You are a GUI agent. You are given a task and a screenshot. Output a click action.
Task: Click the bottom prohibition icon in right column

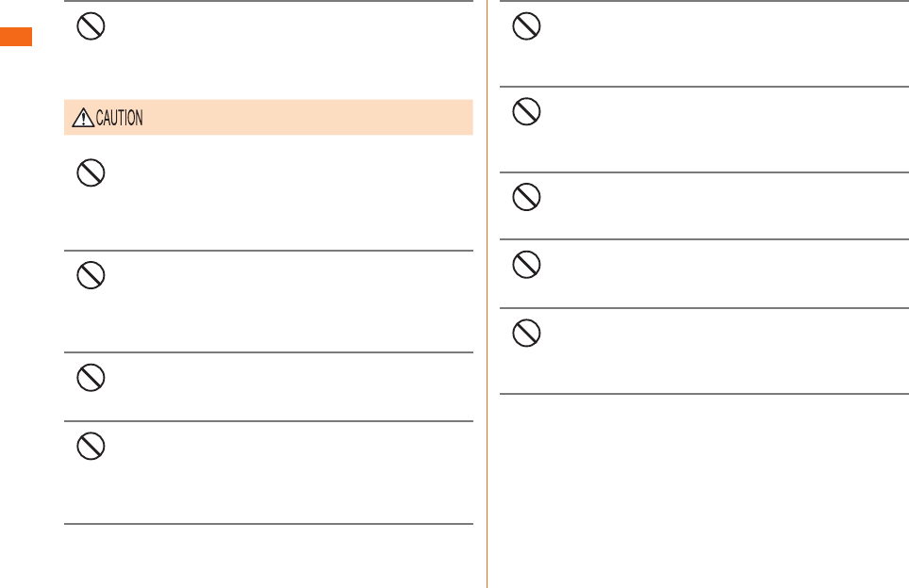[x=526, y=333]
